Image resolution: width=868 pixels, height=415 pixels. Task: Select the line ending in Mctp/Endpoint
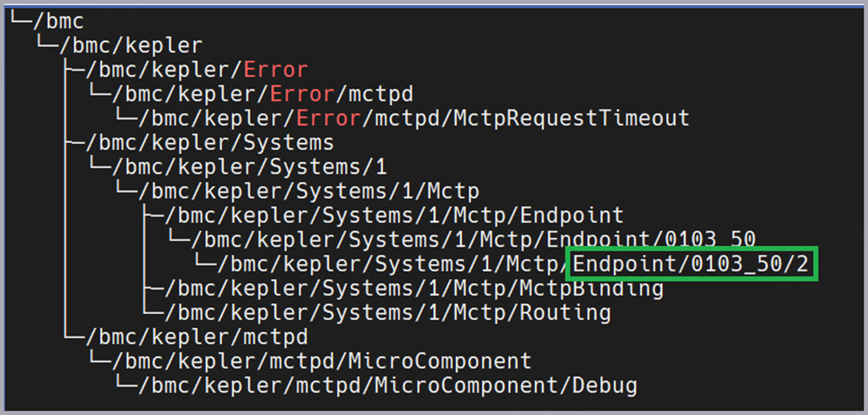coord(394,216)
